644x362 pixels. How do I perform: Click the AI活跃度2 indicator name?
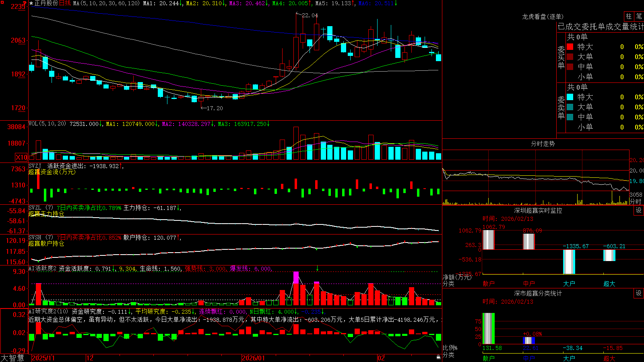(x=43, y=269)
